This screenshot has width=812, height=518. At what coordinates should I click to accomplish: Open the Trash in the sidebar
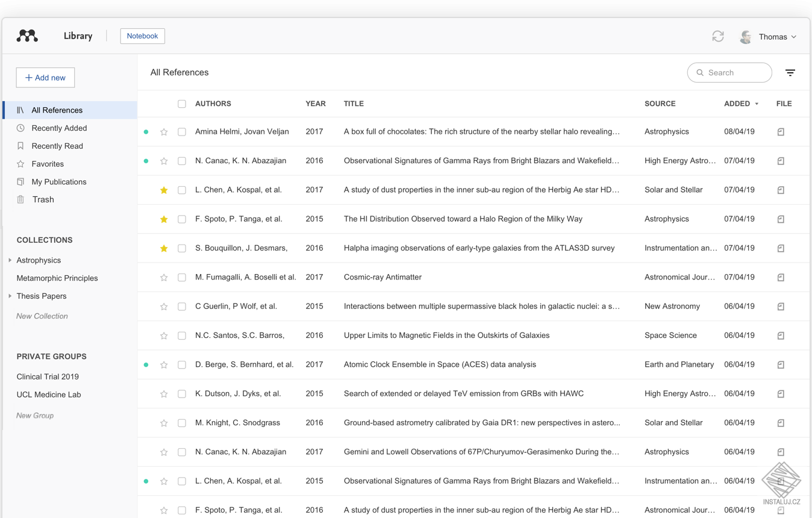(42, 199)
